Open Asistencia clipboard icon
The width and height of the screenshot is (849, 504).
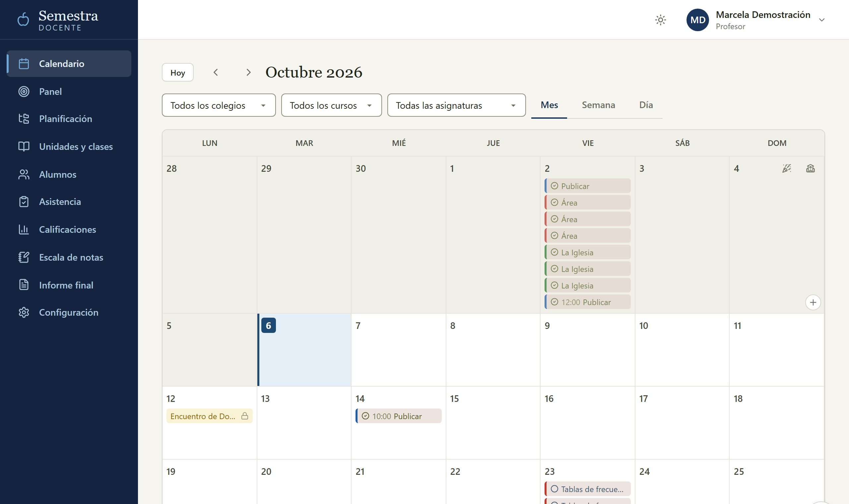(x=24, y=201)
